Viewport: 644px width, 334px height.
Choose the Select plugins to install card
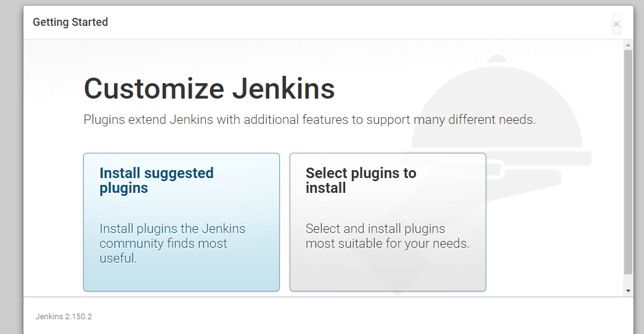tap(388, 222)
